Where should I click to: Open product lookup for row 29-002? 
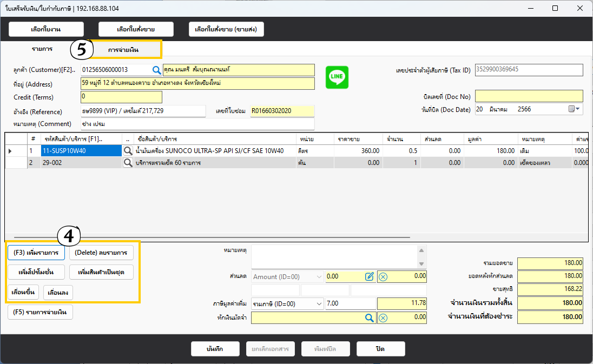(x=128, y=163)
